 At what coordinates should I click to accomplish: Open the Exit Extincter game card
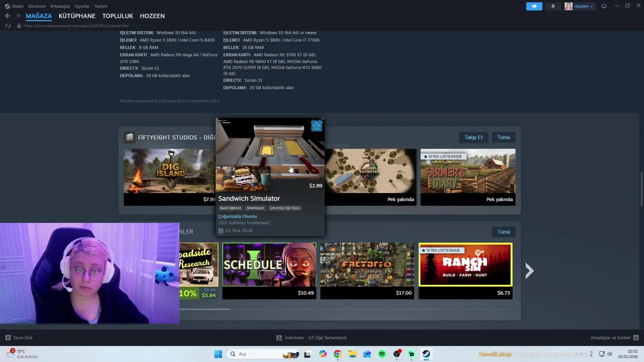coord(371,177)
